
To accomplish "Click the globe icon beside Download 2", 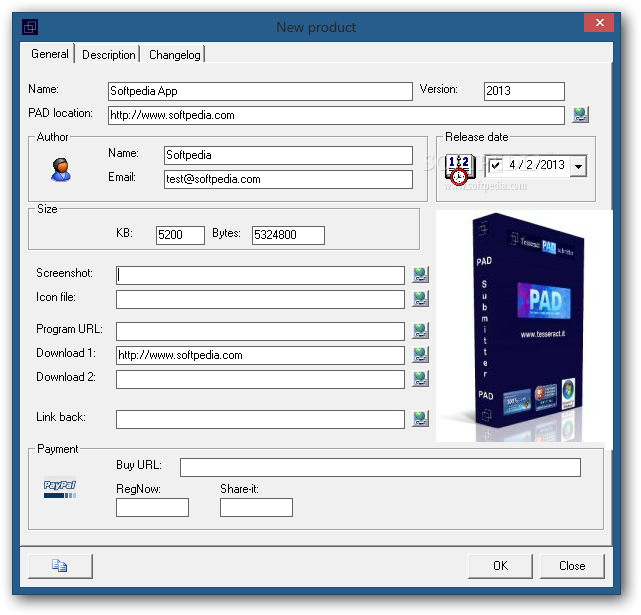I will tap(420, 379).
